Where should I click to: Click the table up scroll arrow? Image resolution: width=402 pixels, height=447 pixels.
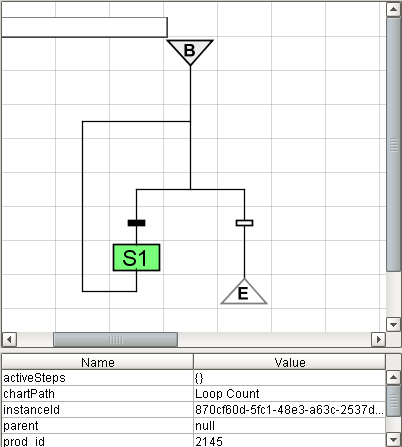(x=393, y=377)
